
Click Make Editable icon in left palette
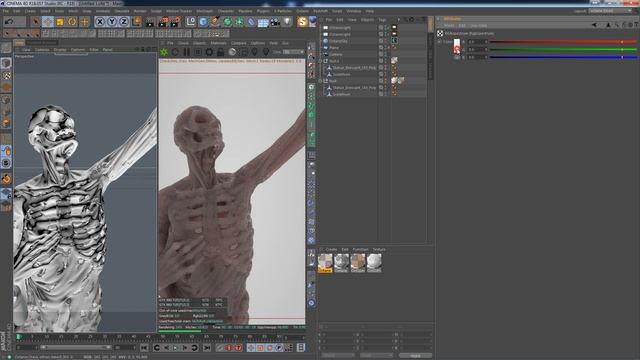click(6, 48)
